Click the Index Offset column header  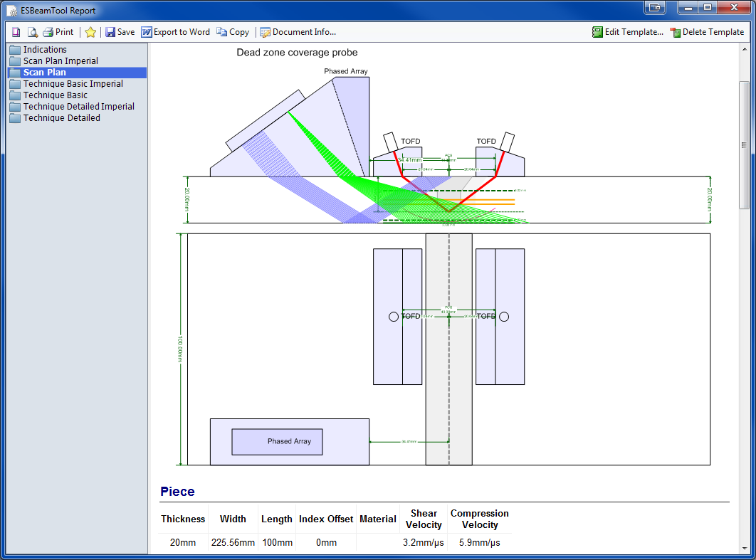coord(326,519)
